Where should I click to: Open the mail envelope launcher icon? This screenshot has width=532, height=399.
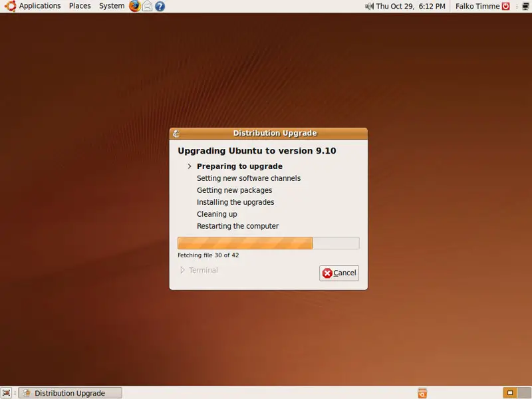click(147, 6)
